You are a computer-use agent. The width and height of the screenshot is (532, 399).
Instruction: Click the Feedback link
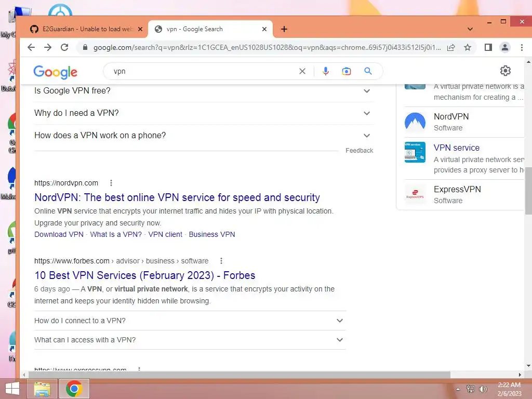point(359,151)
